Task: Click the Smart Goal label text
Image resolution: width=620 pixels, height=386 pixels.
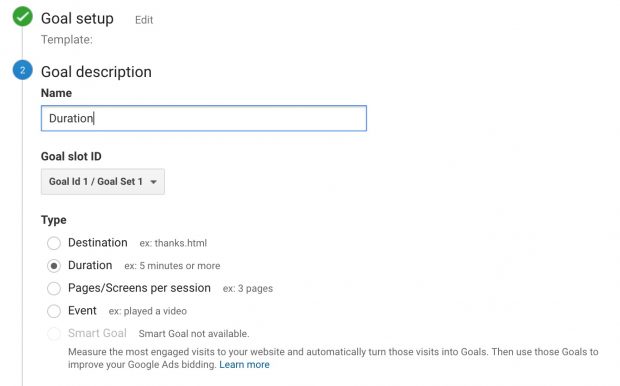Action: (x=97, y=333)
